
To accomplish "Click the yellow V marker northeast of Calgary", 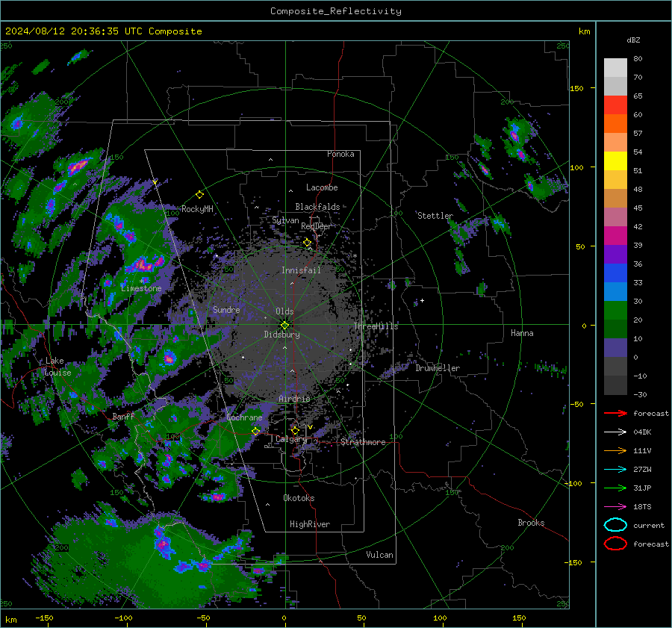I will click(310, 427).
